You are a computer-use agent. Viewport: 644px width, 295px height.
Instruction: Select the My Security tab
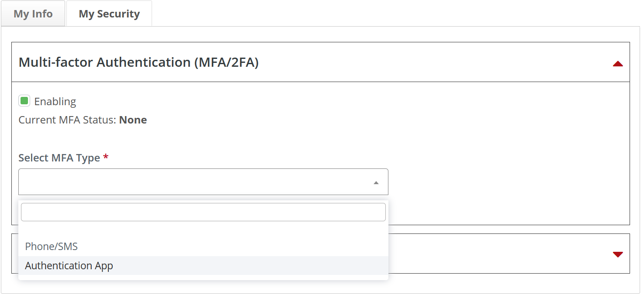(109, 14)
